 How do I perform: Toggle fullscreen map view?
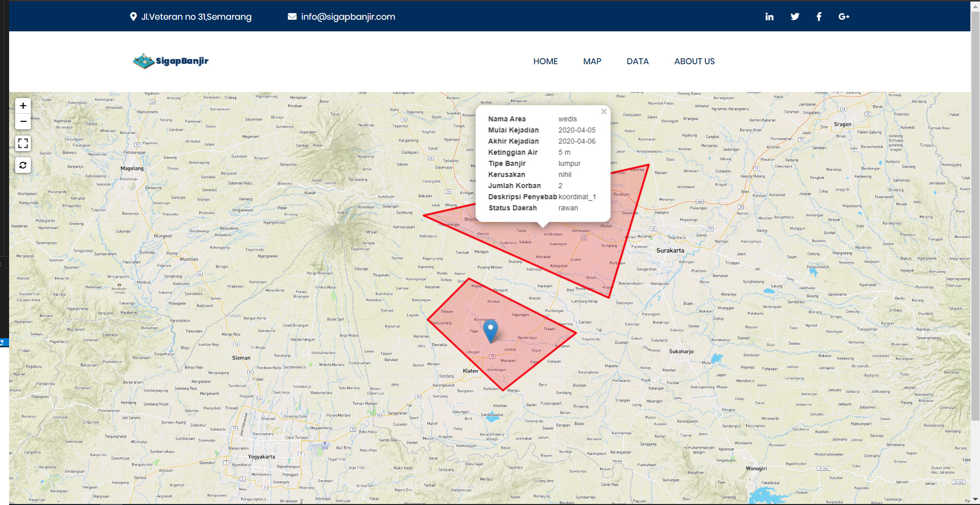(x=23, y=143)
